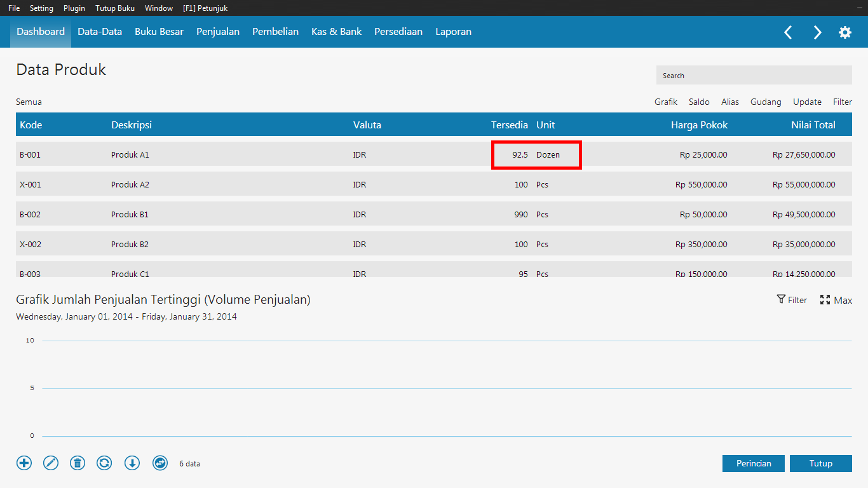
Task: Open the File menu
Action: tap(14, 8)
